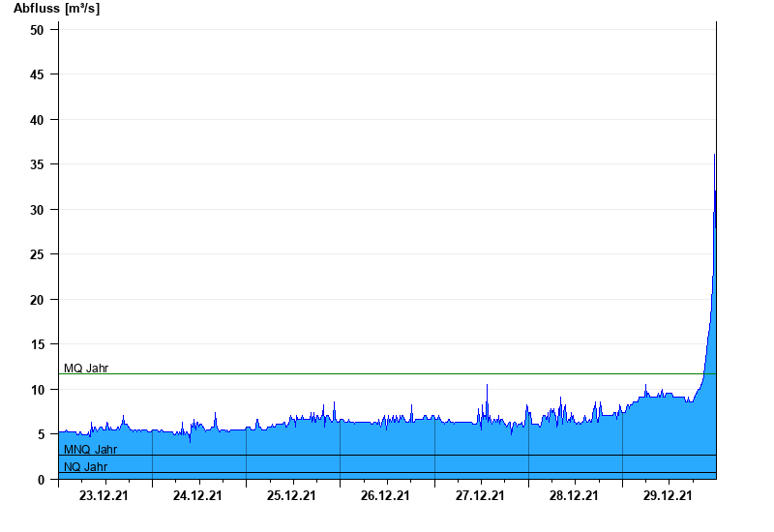
Task: Pick the 26.12.21 date label
Action: coord(385,496)
